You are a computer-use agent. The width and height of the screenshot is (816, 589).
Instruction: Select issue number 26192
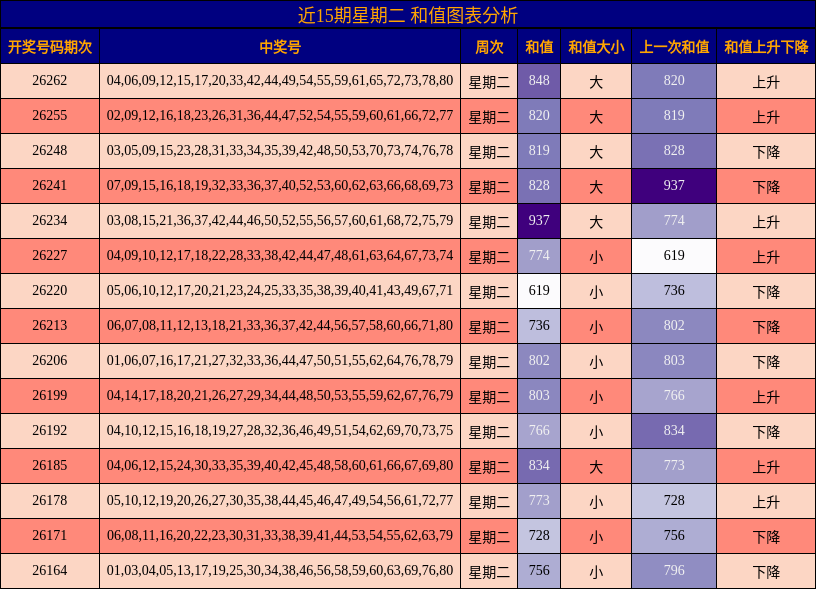(50, 430)
